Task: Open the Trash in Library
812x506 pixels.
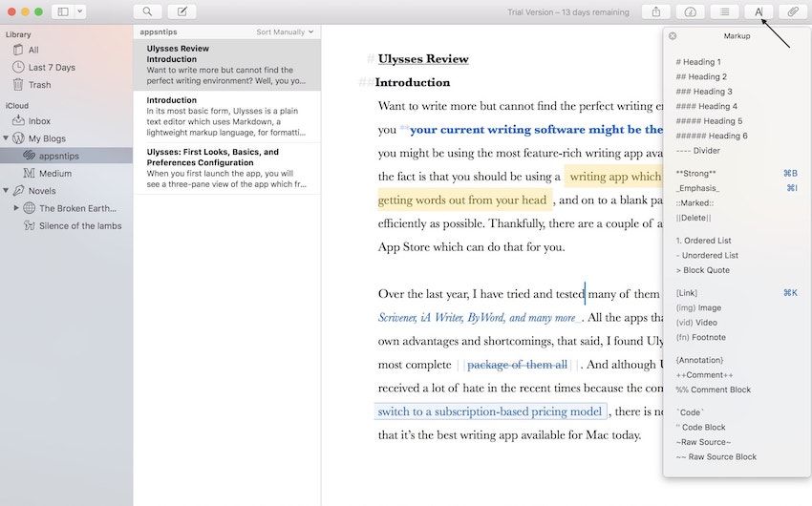Action: click(39, 85)
